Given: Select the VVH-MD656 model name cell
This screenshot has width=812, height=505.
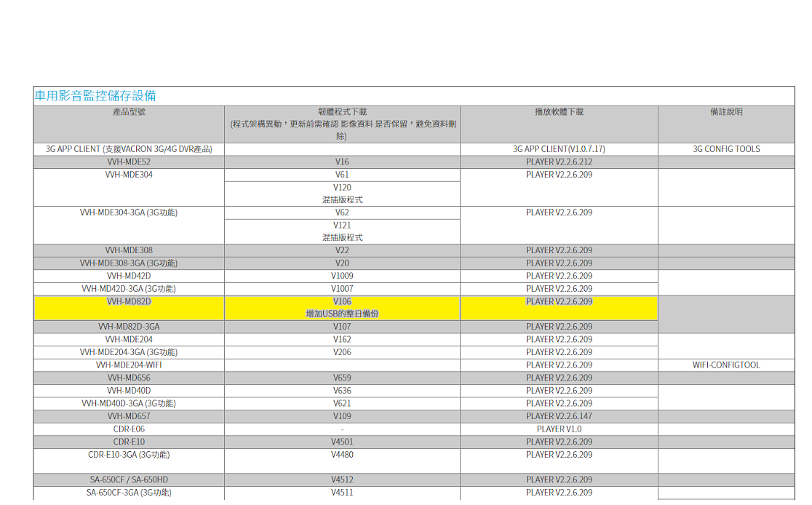Looking at the screenshot, I should (129, 378).
